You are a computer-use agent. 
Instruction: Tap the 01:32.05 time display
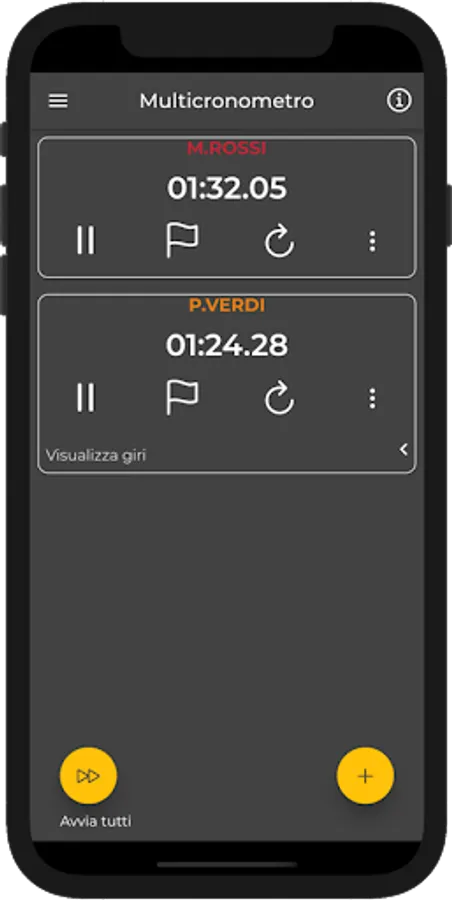[x=227, y=188]
